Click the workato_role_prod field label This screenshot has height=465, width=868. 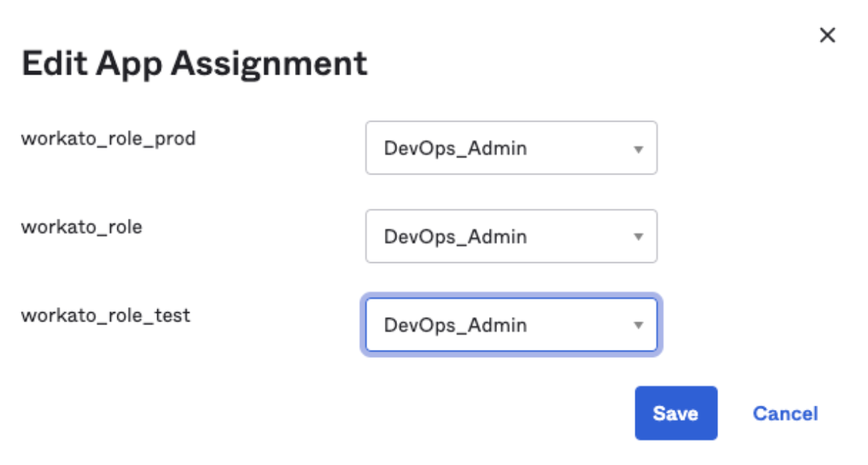point(109,138)
